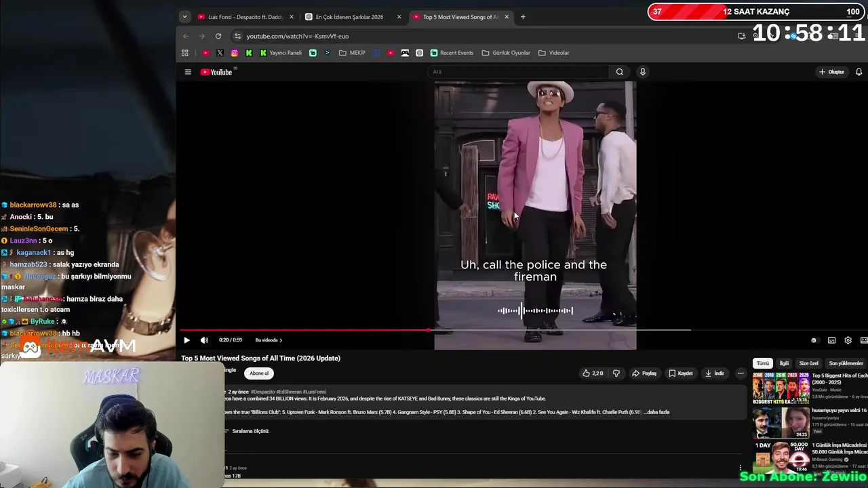Open 'Günlük Oyunlar' bookmarks folder
Screen dimensions: 868x488
coord(506,53)
